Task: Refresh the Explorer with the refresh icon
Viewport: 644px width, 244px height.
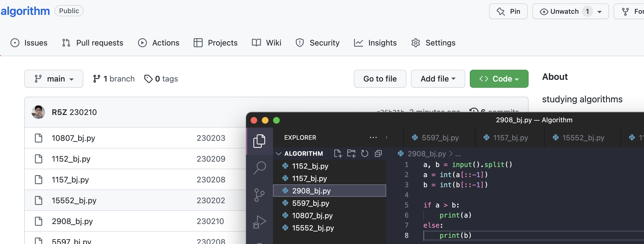Action: (365, 153)
